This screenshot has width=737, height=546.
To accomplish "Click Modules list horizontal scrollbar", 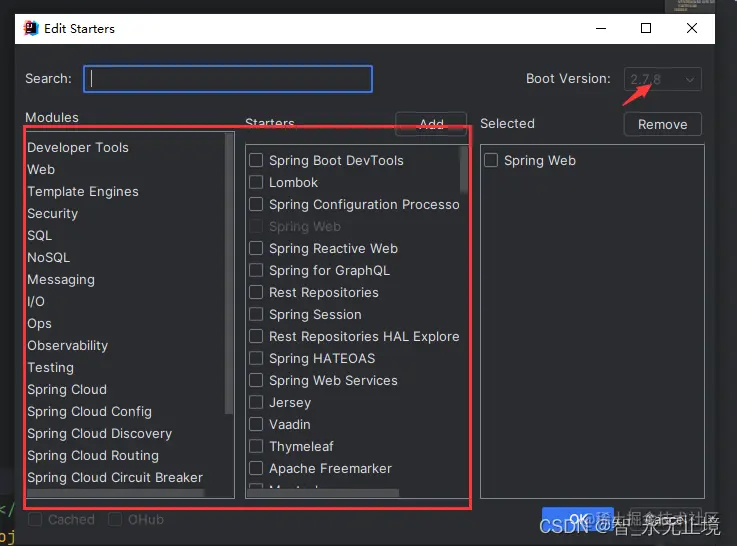I will tap(116, 493).
